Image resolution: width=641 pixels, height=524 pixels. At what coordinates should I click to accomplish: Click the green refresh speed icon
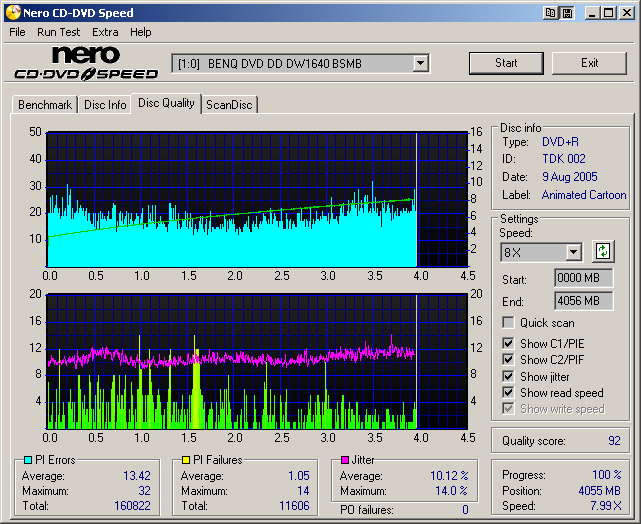coord(603,251)
